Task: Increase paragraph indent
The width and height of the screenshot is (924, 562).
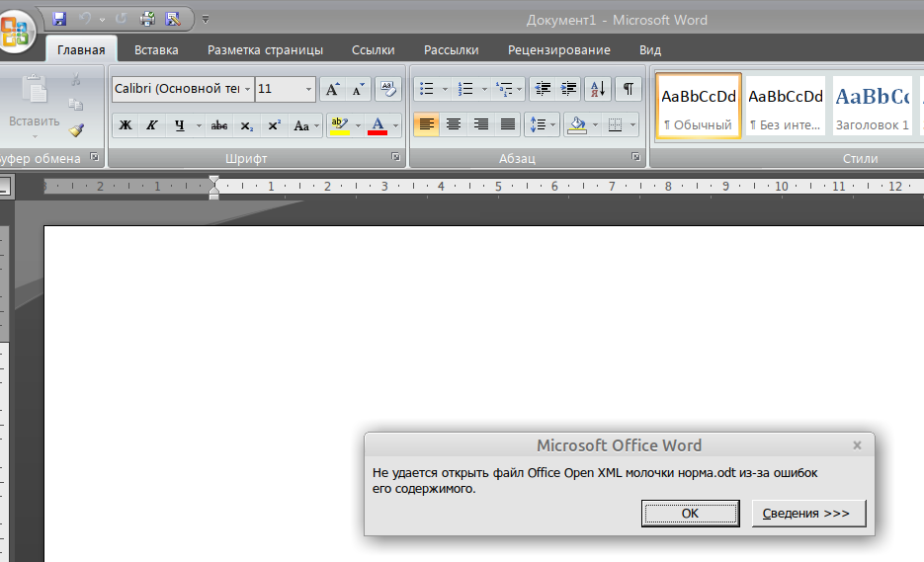Action: click(568, 89)
